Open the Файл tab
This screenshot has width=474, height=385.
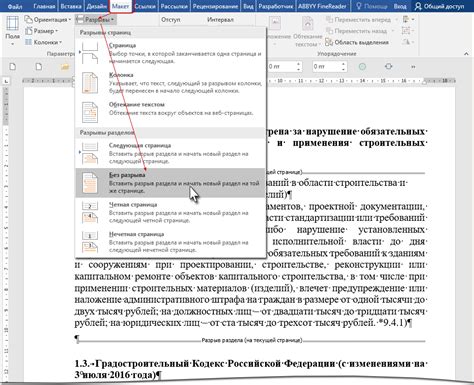(x=15, y=6)
